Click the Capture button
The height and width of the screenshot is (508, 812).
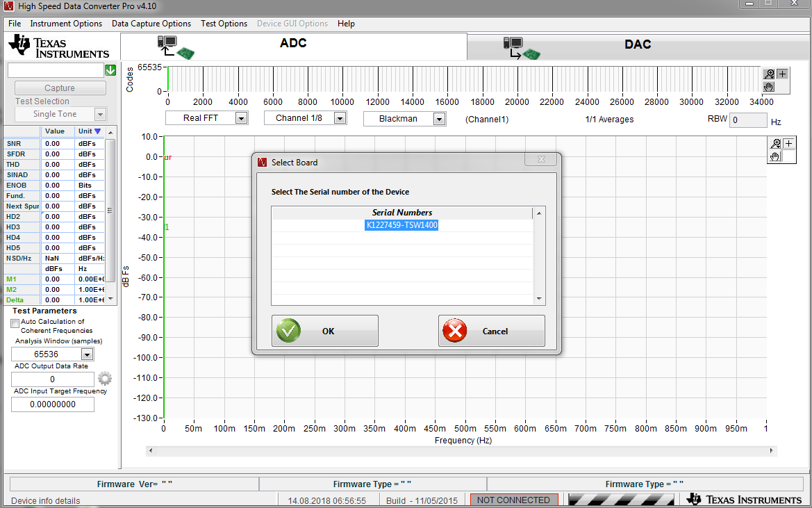coord(60,88)
